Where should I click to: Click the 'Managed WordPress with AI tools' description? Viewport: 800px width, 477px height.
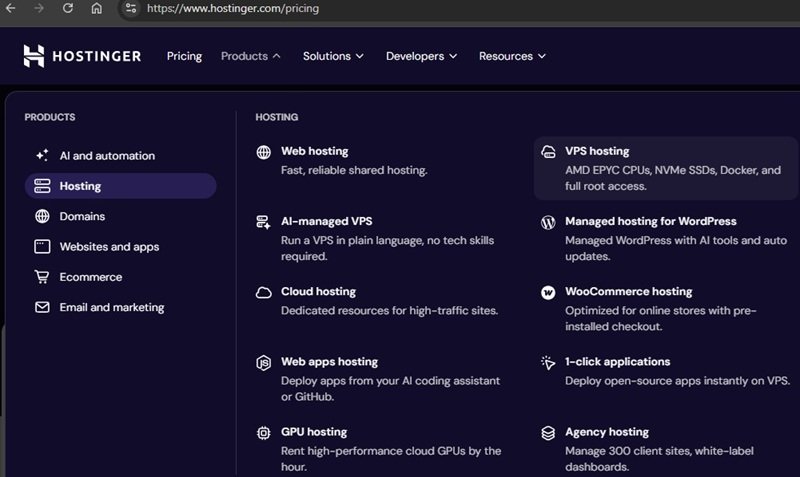pyautogui.click(x=676, y=248)
